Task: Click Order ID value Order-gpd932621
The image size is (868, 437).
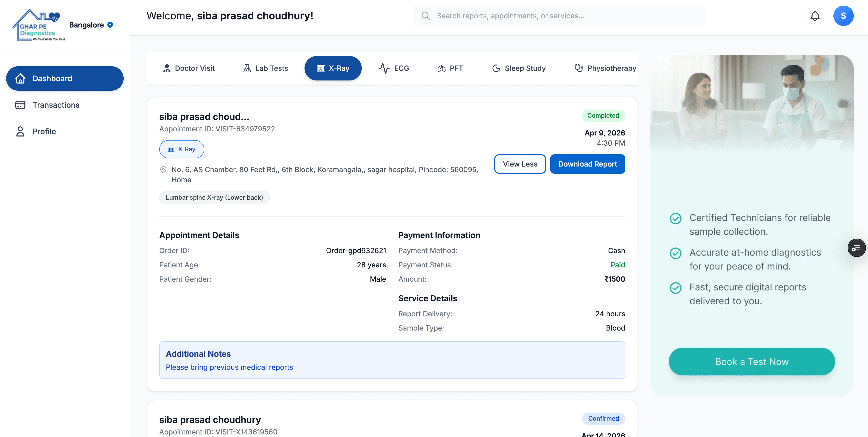Action: point(356,251)
